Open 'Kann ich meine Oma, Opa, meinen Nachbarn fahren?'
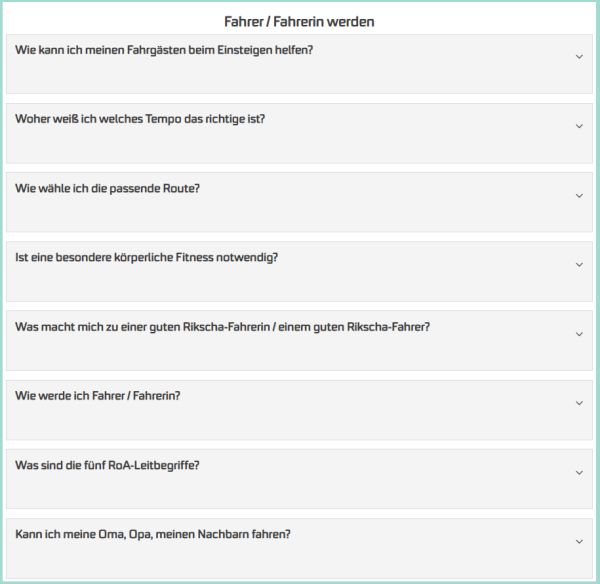Viewport: 600px width, 584px height. [x=153, y=534]
